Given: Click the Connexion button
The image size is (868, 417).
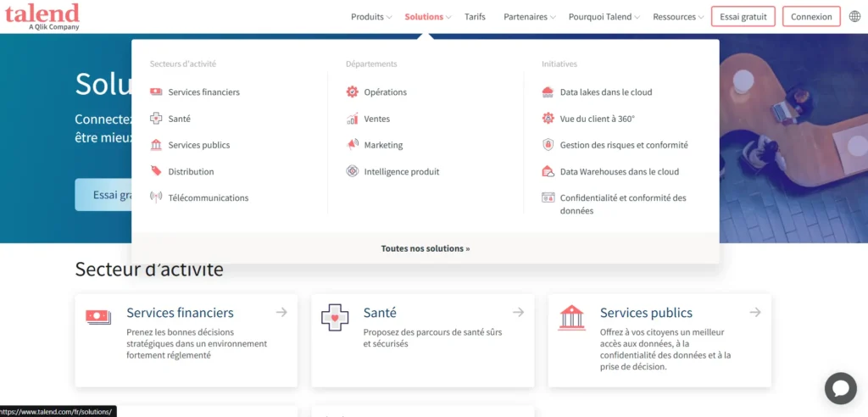Looking at the screenshot, I should (811, 17).
